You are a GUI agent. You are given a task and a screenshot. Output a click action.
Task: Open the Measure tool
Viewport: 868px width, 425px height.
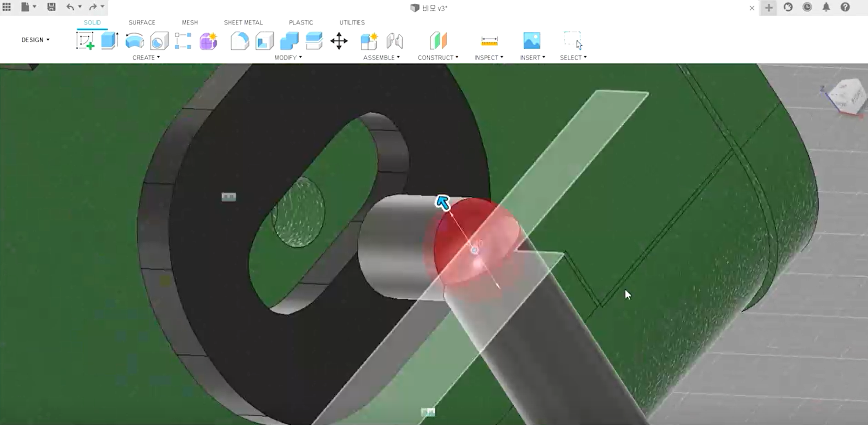489,41
